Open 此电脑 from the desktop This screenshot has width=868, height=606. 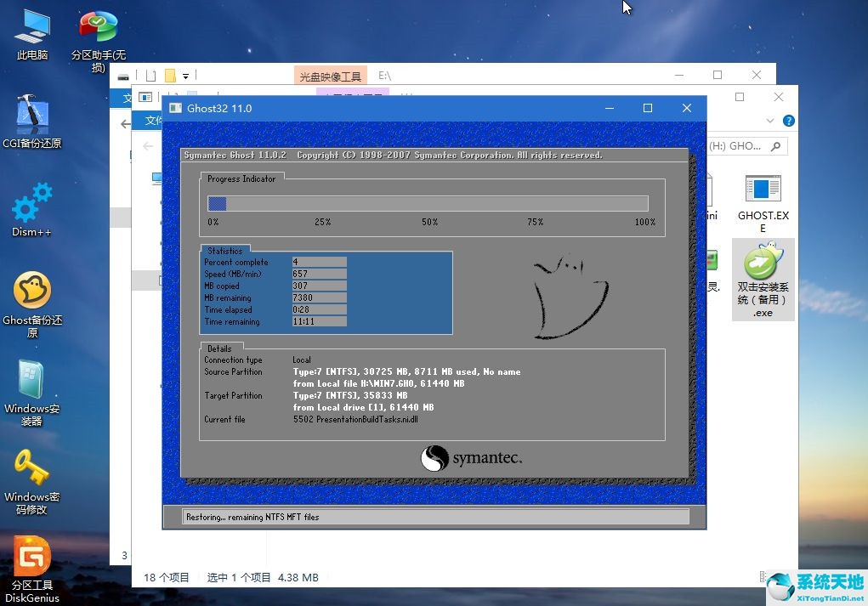click(31, 30)
